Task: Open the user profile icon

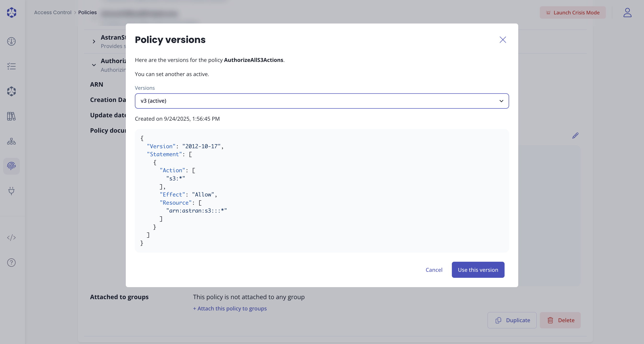Action: coord(627,12)
